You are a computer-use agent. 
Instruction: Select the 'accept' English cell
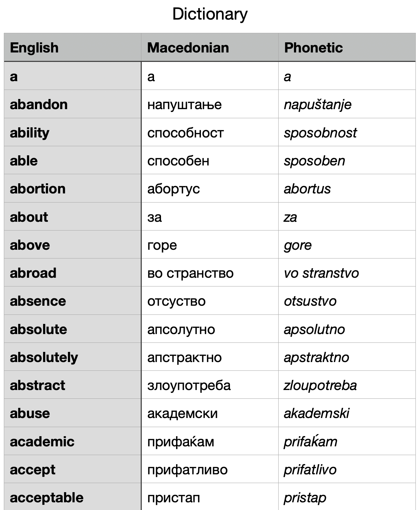point(33,469)
